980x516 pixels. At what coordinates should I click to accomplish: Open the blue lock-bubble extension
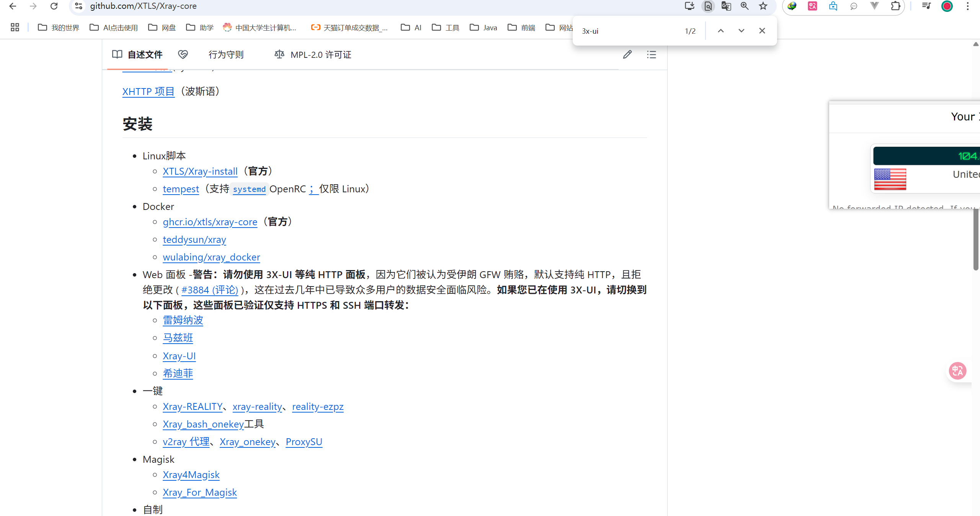pyautogui.click(x=833, y=6)
